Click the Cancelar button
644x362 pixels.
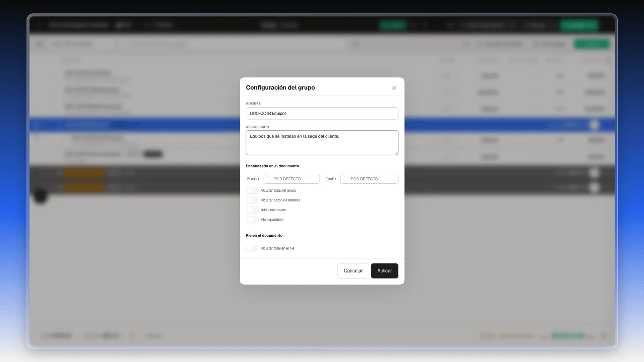click(353, 271)
